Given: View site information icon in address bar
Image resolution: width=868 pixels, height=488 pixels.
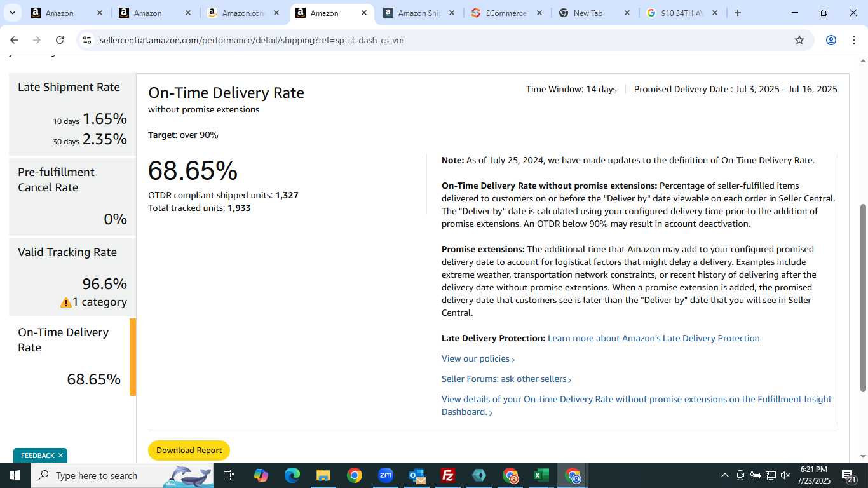Looking at the screenshot, I should (87, 40).
